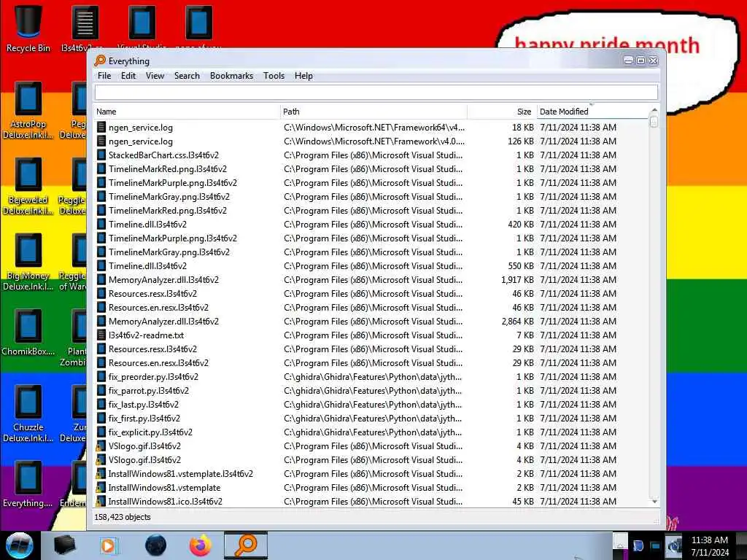The width and height of the screenshot is (747, 560).
Task: Open the File menu in Everything
Action: tap(104, 76)
